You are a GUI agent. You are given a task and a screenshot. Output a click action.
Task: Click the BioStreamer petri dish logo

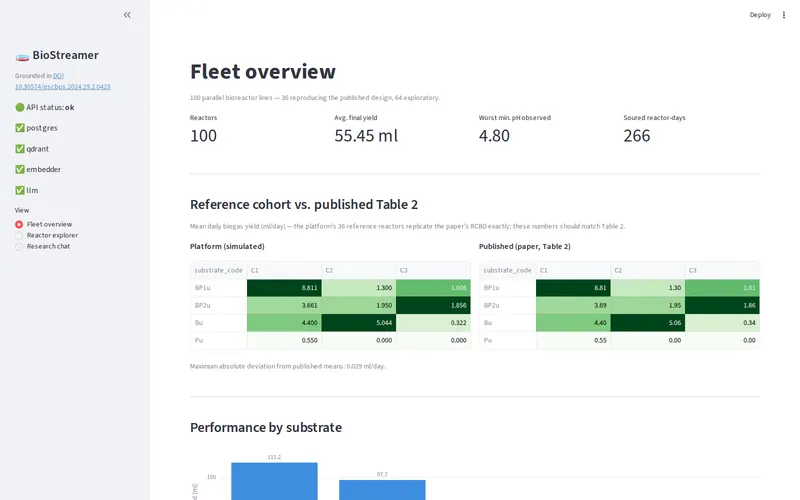tap(22, 56)
